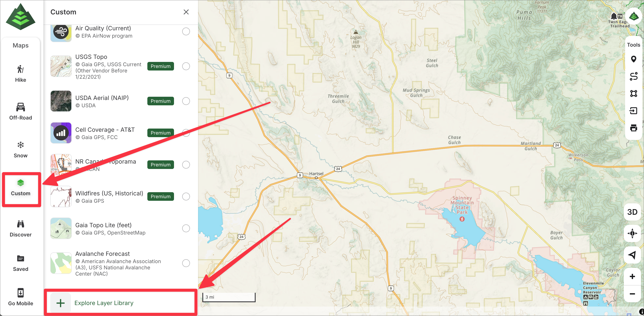Click the USDA Aerial Premium badge
The width and height of the screenshot is (644, 316).
[160, 101]
